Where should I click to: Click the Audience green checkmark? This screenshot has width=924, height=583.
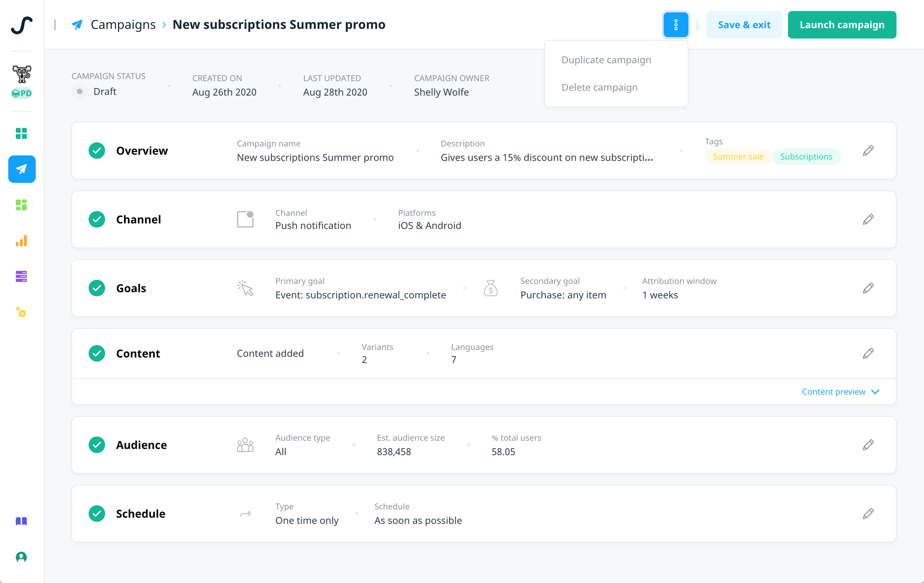(x=97, y=445)
